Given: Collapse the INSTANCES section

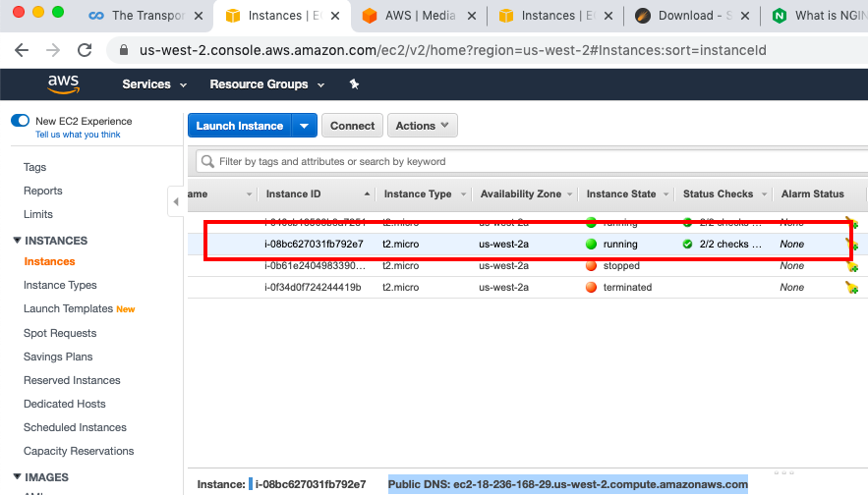Looking at the screenshot, I should point(17,240).
